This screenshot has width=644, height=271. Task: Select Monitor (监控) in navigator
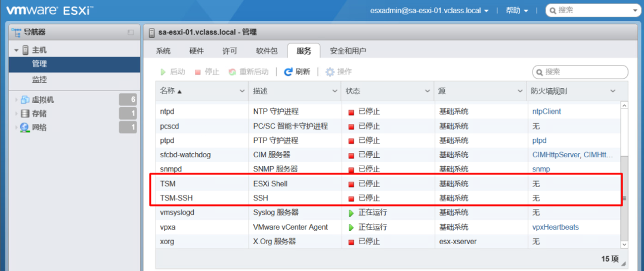coord(75,80)
